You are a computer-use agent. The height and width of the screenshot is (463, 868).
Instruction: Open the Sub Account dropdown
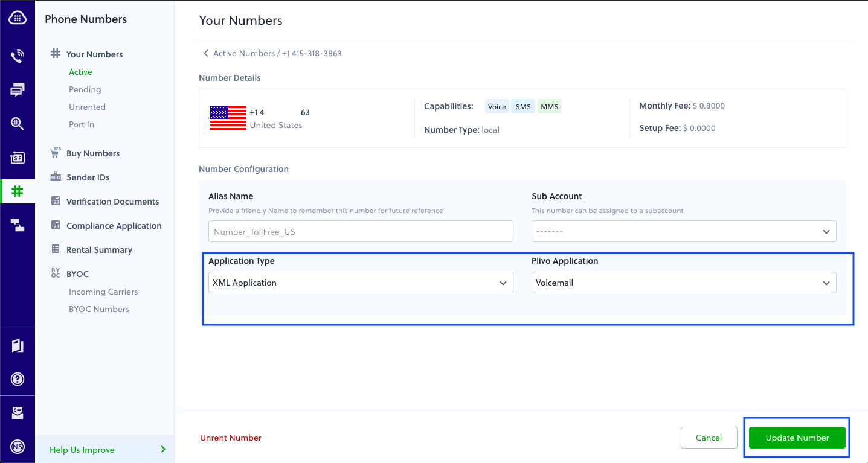tap(683, 231)
